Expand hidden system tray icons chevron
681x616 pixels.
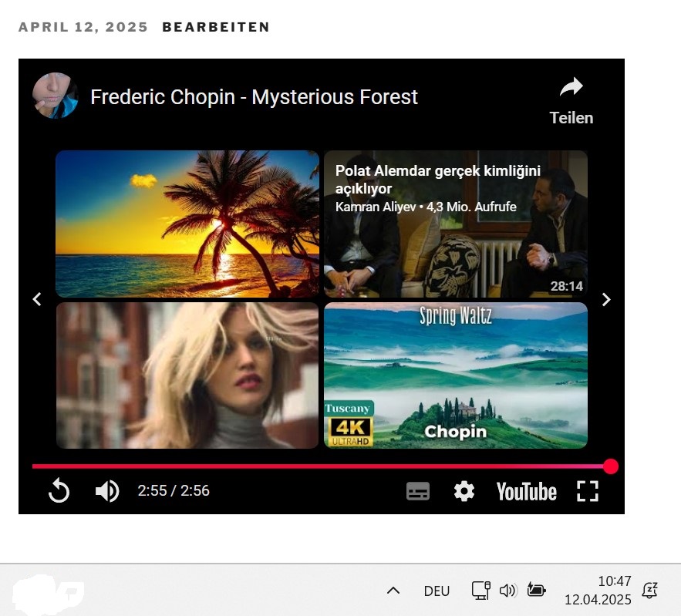tap(393, 591)
